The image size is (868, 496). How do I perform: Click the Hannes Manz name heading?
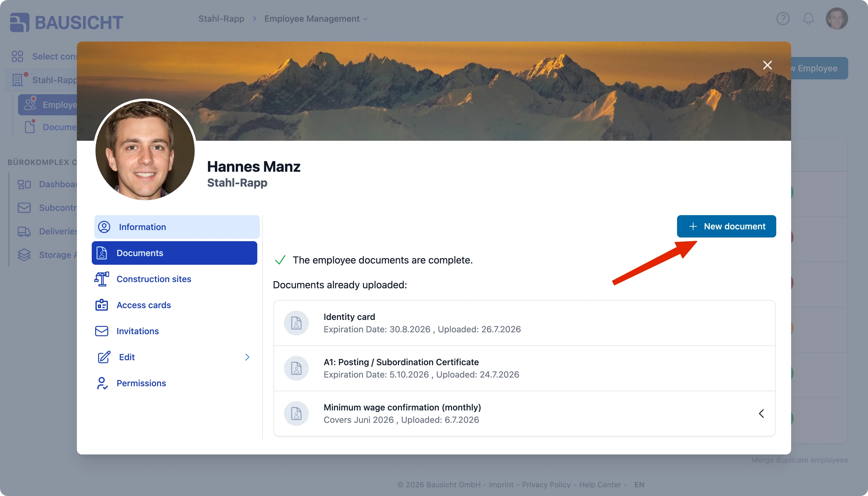(254, 166)
